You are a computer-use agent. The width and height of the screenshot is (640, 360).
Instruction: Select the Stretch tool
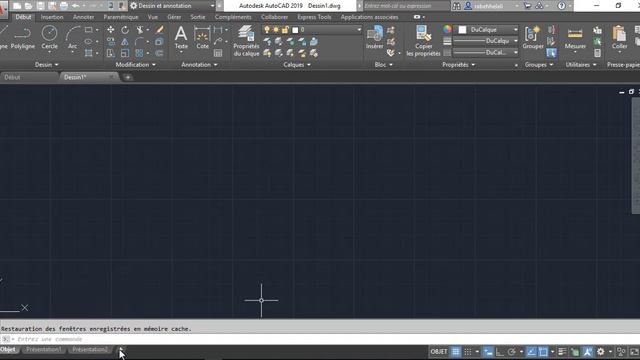point(111,53)
